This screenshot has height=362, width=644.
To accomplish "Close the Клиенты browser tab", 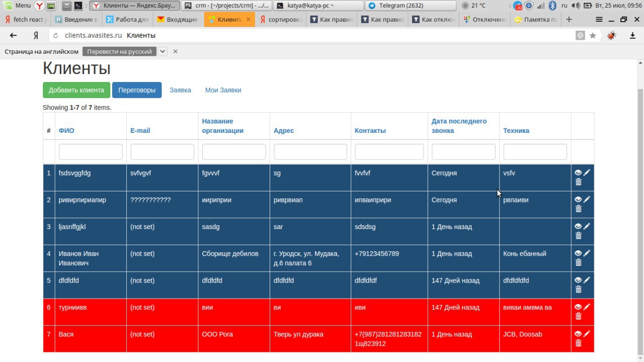I will coord(248,20).
